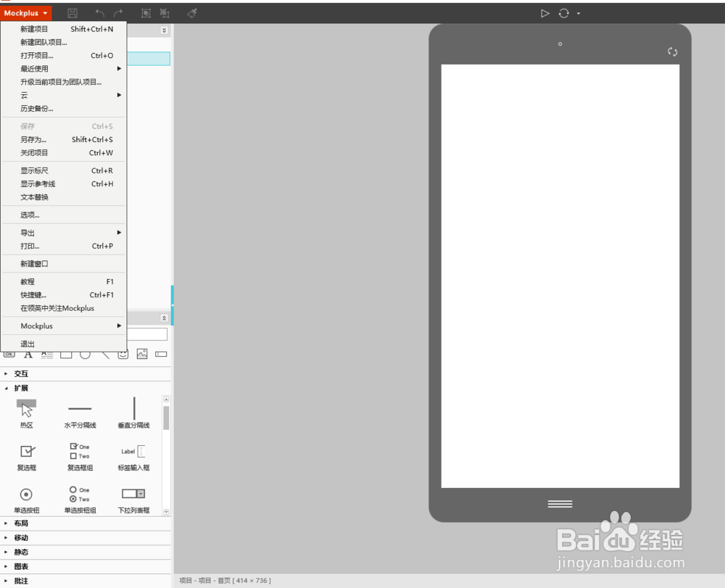Click the format painter brush icon

coord(192,13)
